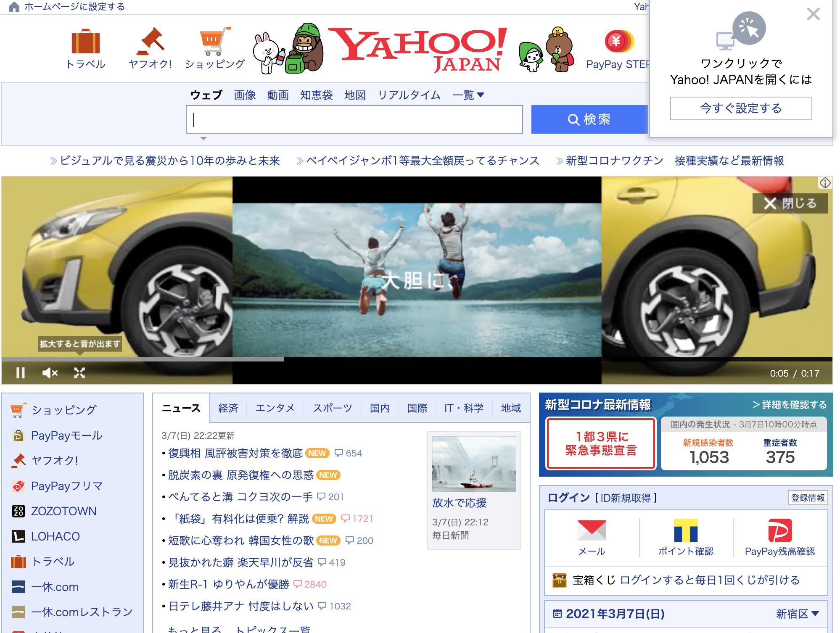The image size is (840, 633).
Task: Expand the 一覧 search category dropdown
Action: click(468, 95)
